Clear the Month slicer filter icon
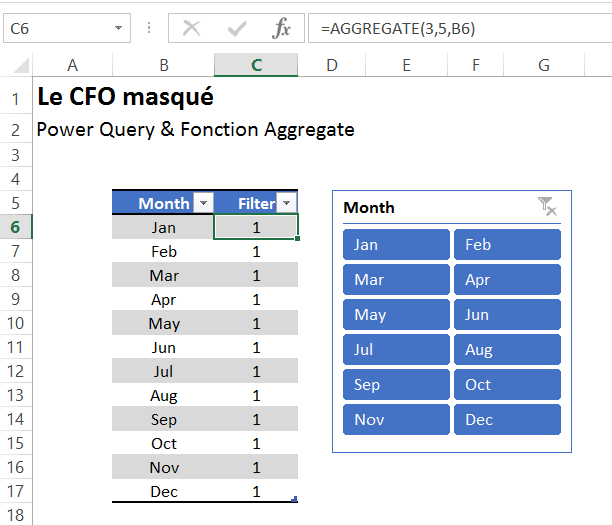Image resolution: width=612 pixels, height=525 pixels. (547, 206)
